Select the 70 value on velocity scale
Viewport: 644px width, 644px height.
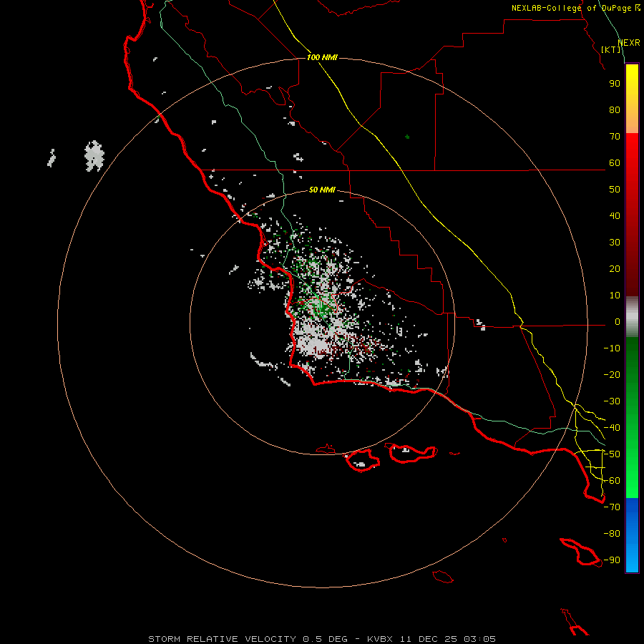[x=615, y=137]
